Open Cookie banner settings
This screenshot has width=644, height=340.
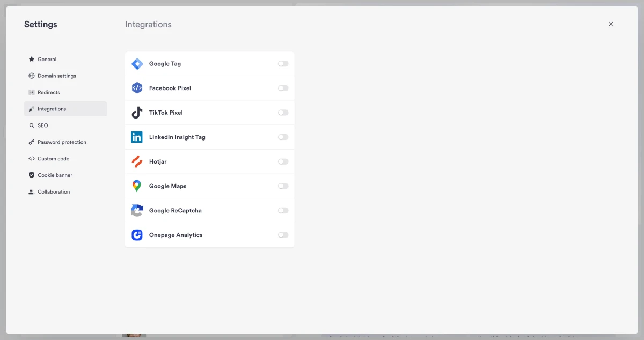coord(65,175)
